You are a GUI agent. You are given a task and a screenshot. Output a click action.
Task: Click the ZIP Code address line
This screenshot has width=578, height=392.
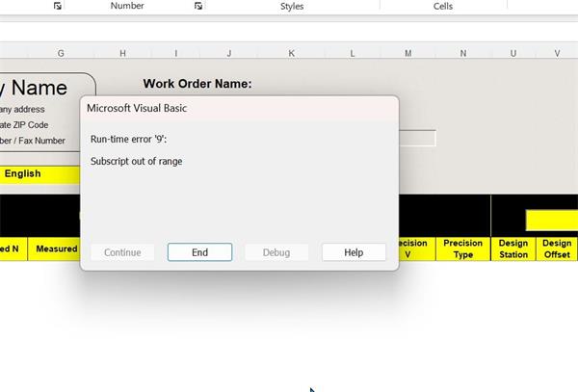pyautogui.click(x=24, y=125)
